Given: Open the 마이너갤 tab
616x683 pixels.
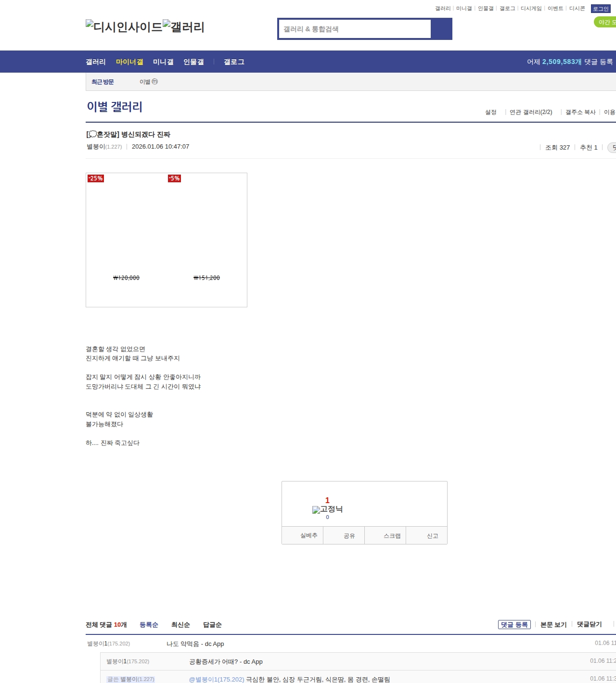Looking at the screenshot, I should [129, 62].
